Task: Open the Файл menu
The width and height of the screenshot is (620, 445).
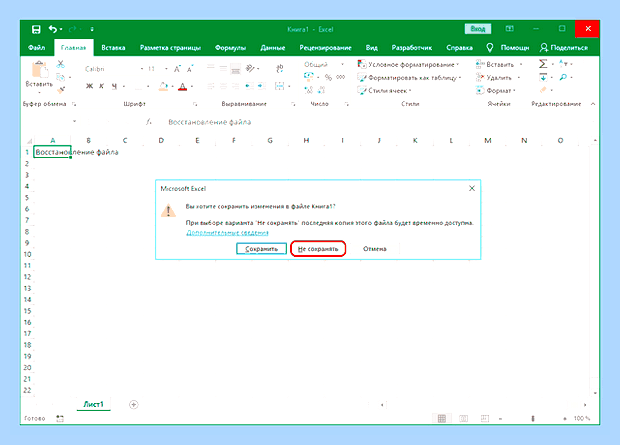Action: [36, 47]
